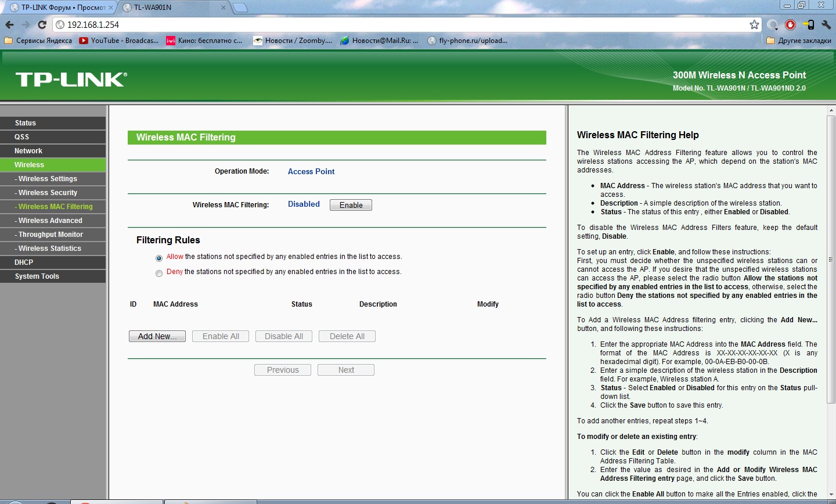Click the Disable All button
836x504 pixels.
tap(284, 336)
